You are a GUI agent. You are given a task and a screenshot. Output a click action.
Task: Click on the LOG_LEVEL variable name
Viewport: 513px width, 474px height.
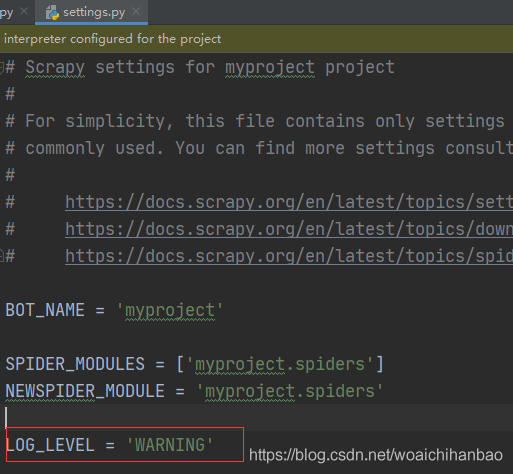click(50, 445)
